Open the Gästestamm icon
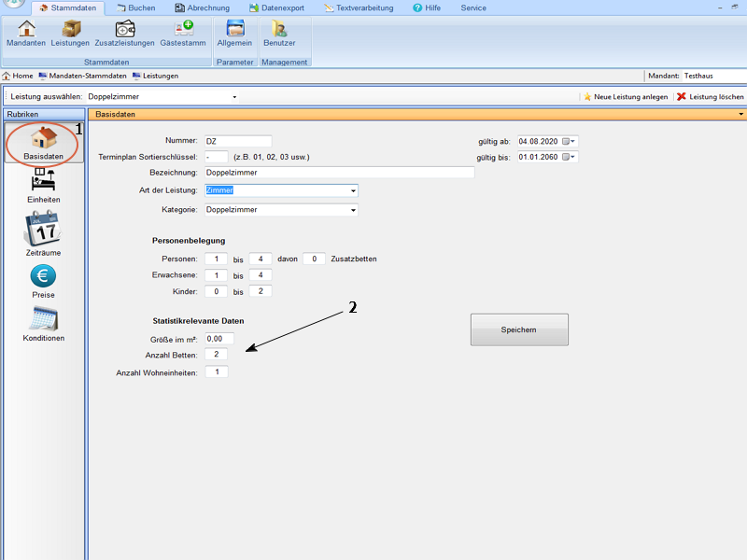This screenshot has height=560, width=747. [182, 33]
